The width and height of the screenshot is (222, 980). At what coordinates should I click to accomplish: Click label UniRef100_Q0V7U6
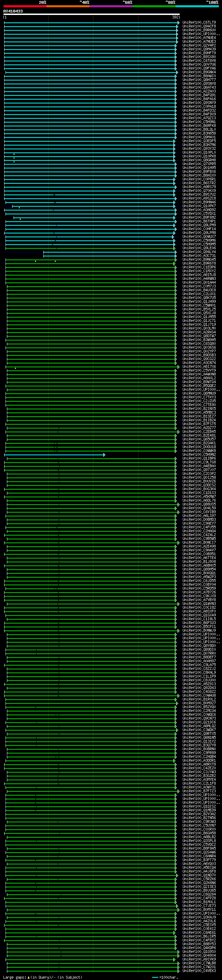coord(199,64)
